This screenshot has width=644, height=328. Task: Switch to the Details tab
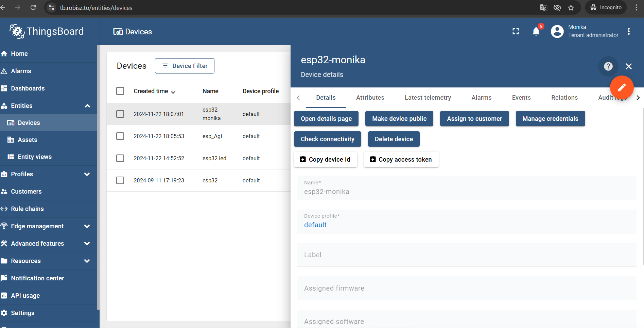pos(326,98)
